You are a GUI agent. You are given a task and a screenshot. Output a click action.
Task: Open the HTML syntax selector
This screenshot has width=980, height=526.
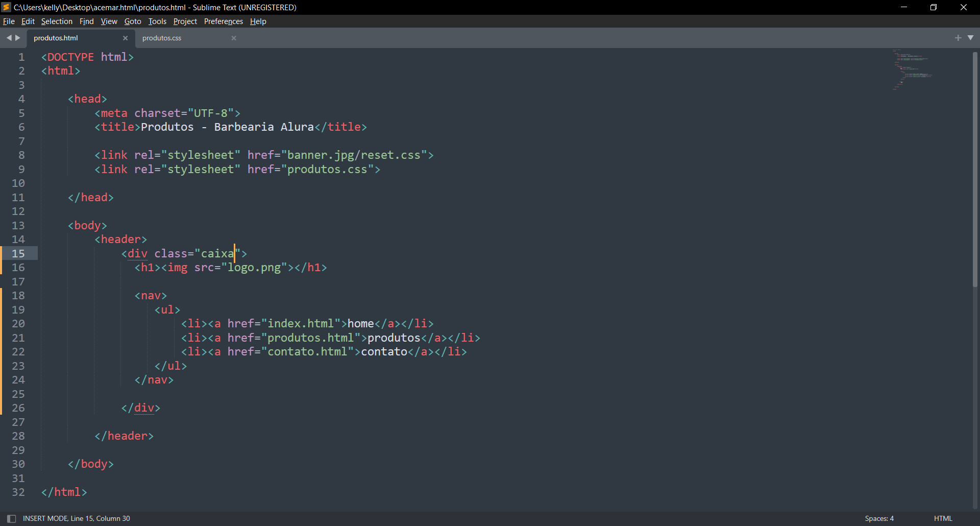tap(943, 518)
